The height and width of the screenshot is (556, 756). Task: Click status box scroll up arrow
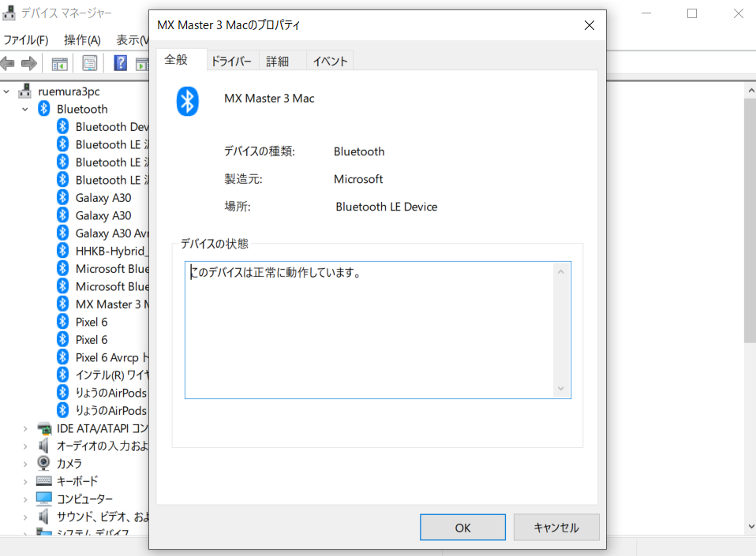pyautogui.click(x=561, y=272)
